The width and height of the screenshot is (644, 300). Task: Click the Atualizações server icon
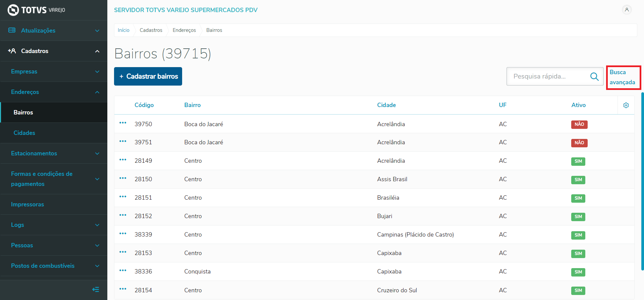click(12, 30)
